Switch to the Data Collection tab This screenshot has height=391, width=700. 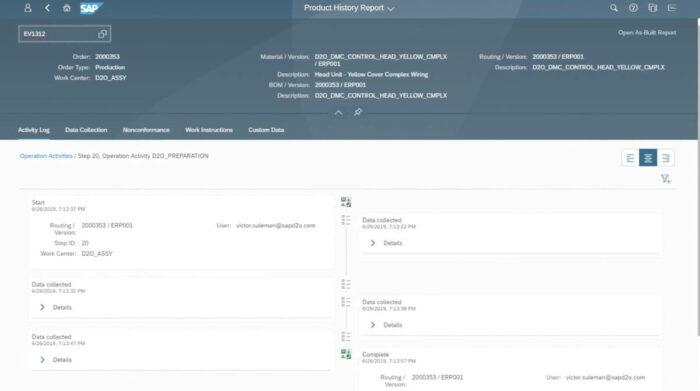(x=86, y=130)
